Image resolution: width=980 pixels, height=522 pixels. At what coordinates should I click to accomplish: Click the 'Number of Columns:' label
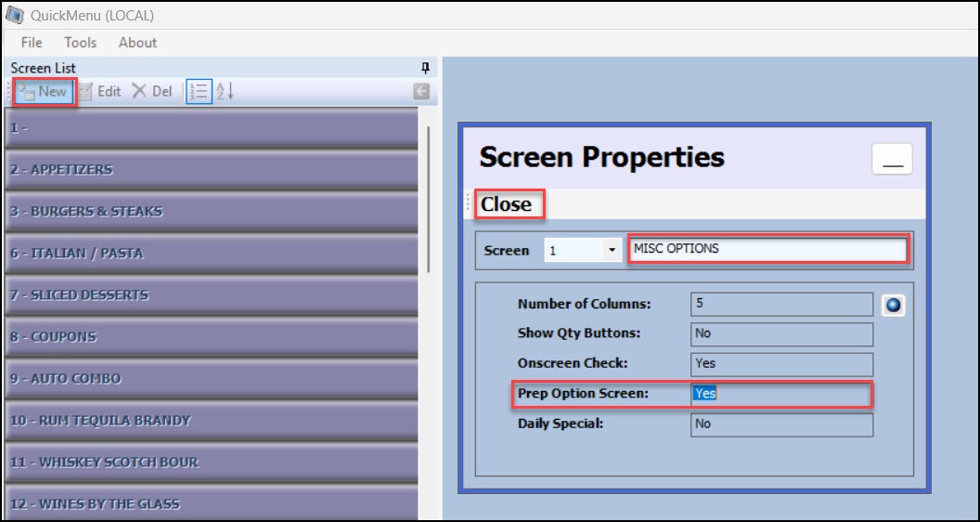click(x=585, y=304)
